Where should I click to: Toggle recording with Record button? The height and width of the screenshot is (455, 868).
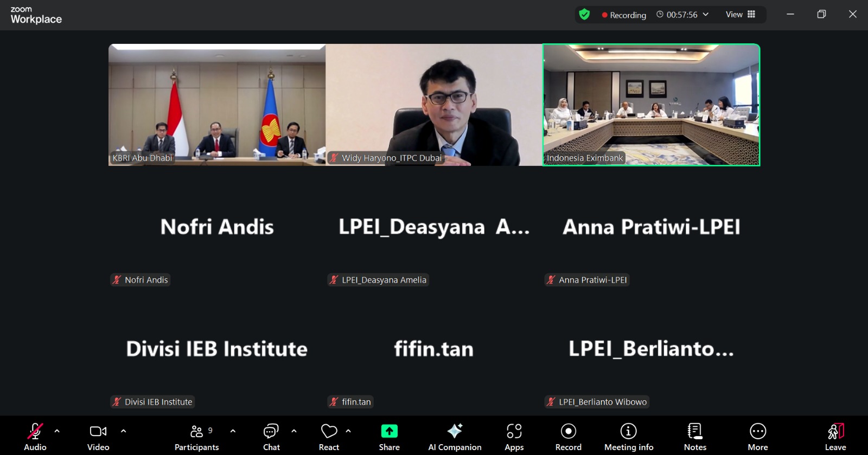click(x=568, y=437)
